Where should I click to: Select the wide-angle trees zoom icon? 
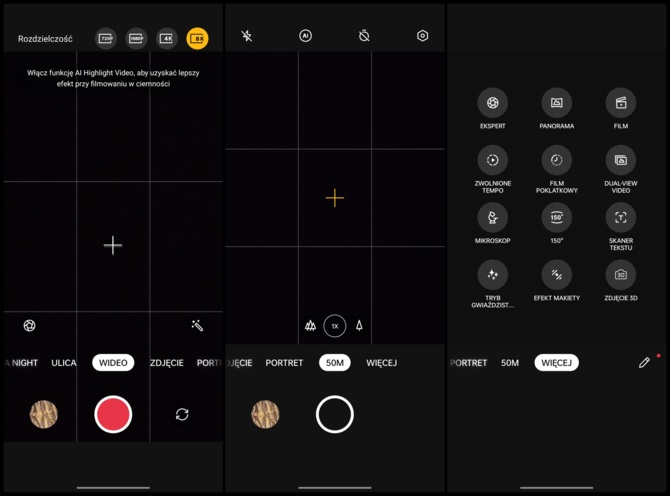pos(311,326)
